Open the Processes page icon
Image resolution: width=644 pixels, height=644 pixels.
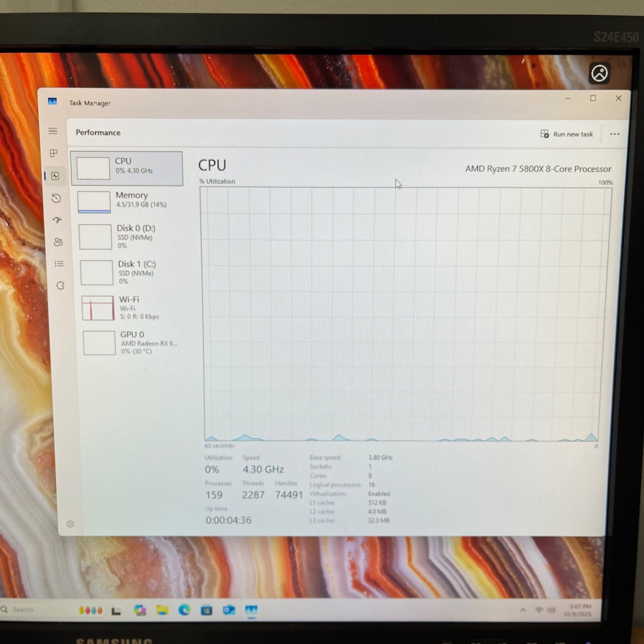(x=53, y=153)
